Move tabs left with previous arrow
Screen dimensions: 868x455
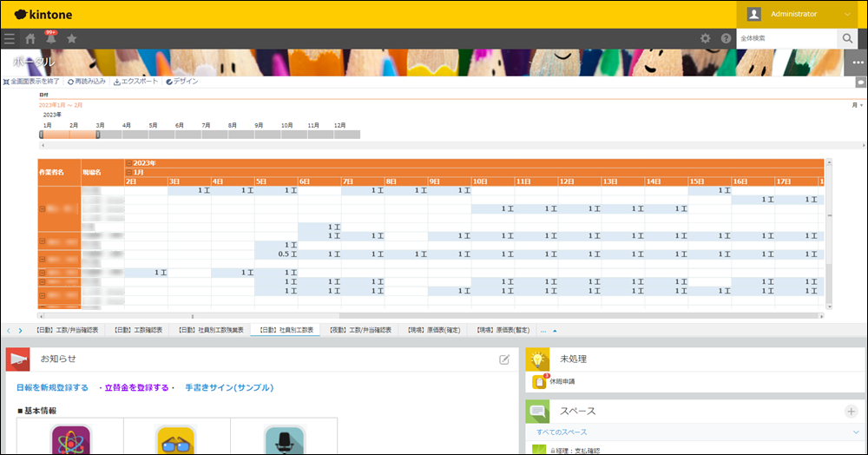[9, 331]
